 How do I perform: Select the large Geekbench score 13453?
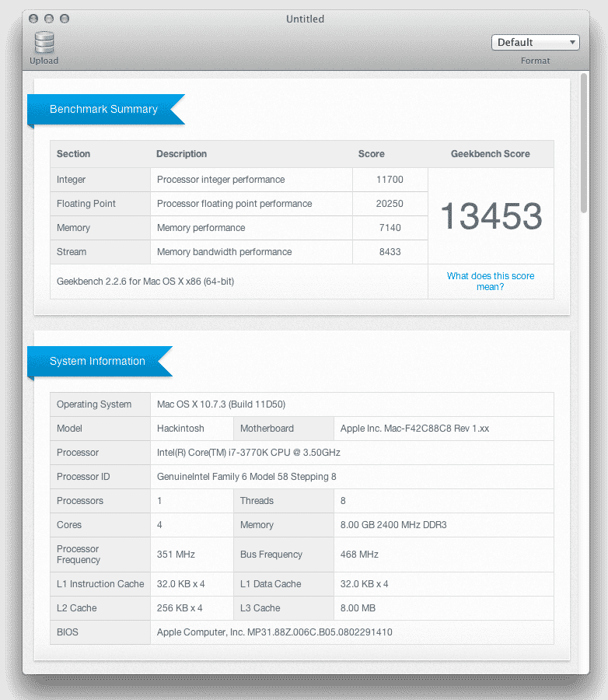491,216
